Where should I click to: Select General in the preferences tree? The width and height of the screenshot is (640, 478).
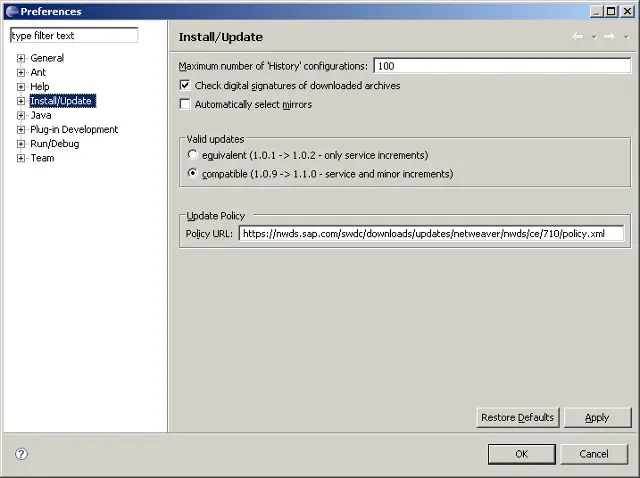47,58
